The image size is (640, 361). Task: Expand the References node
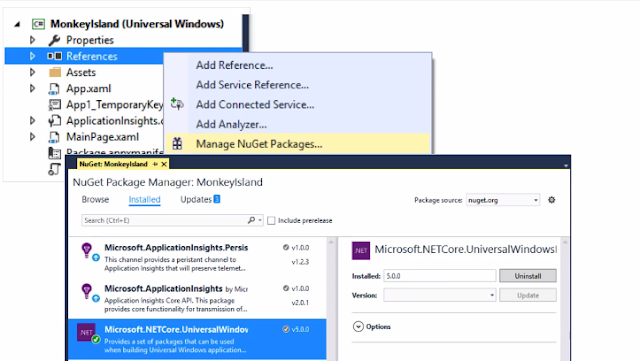32,56
